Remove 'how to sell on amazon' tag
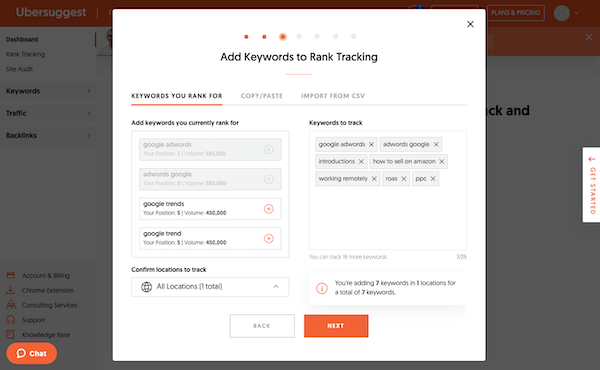This screenshot has width=600, height=370. tap(442, 161)
